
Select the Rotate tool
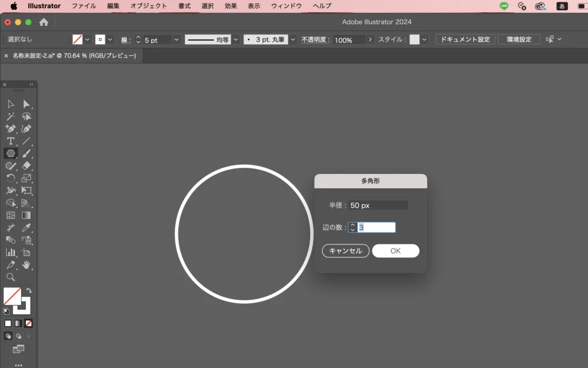coord(10,178)
